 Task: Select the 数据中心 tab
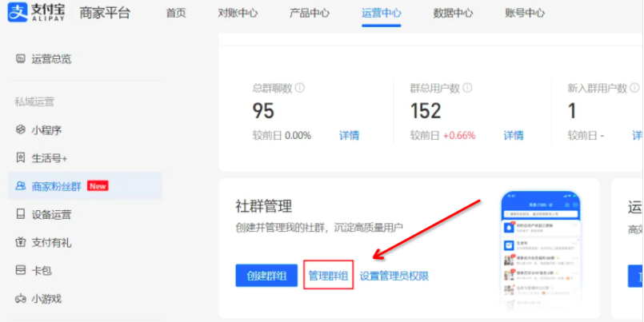click(453, 14)
